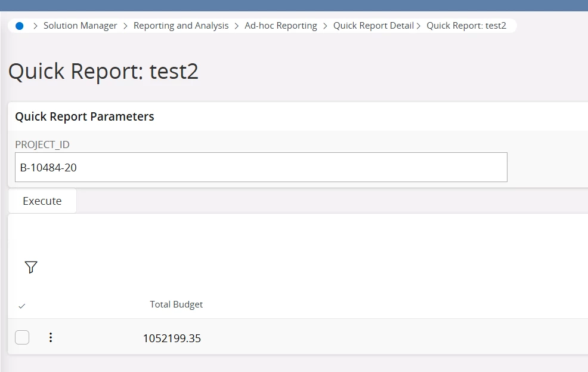Tick the checkbox for the 1052199.35 row
Image resolution: width=588 pixels, height=372 pixels.
pos(22,338)
